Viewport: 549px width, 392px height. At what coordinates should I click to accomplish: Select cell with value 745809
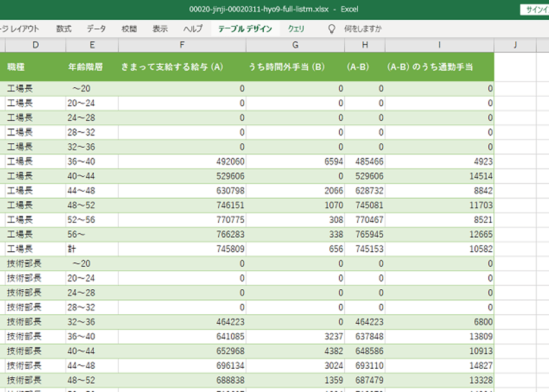pos(182,249)
